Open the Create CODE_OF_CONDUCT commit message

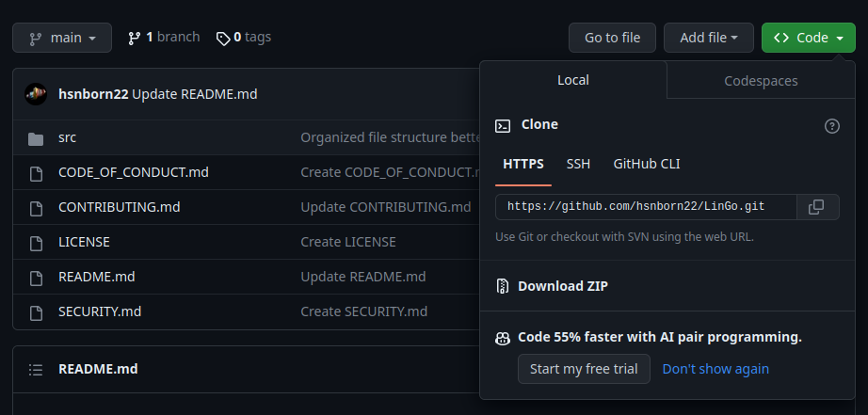pos(390,172)
